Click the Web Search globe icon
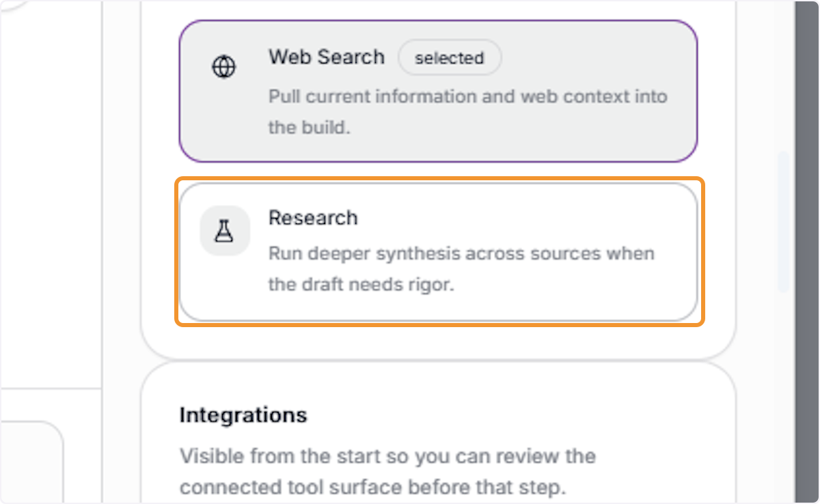Viewport: 820px width, 504px height. (x=224, y=67)
